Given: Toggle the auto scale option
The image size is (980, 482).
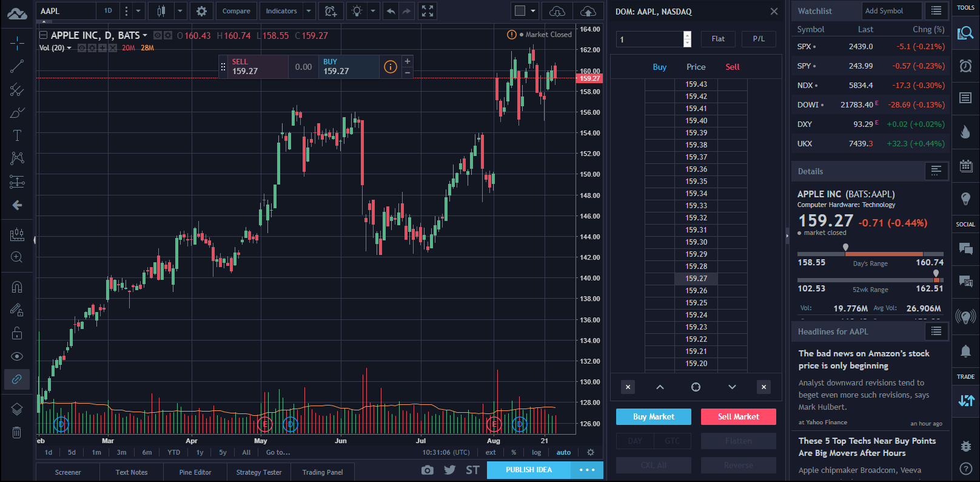Looking at the screenshot, I should coord(564,452).
